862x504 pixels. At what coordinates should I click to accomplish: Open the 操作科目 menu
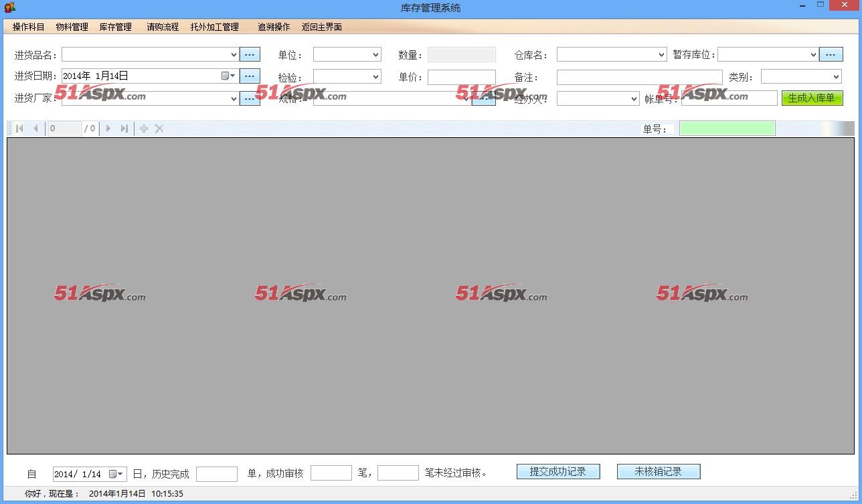pyautogui.click(x=28, y=27)
